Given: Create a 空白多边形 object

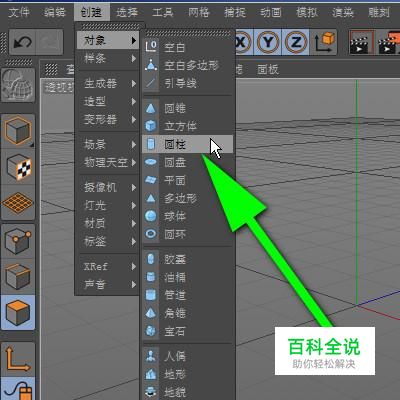Looking at the screenshot, I should click(x=187, y=65).
